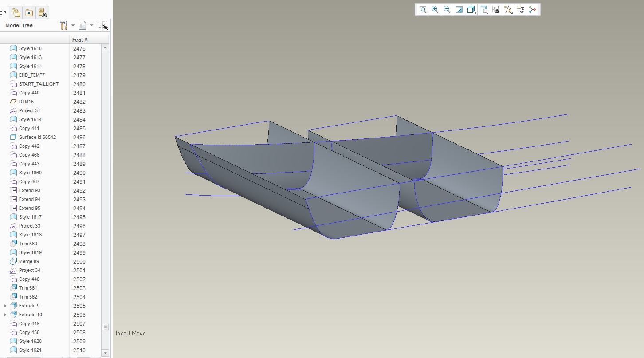Screen dimensions: 644x358
Task: Select Style 1617 feature
Action: pyautogui.click(x=30, y=217)
